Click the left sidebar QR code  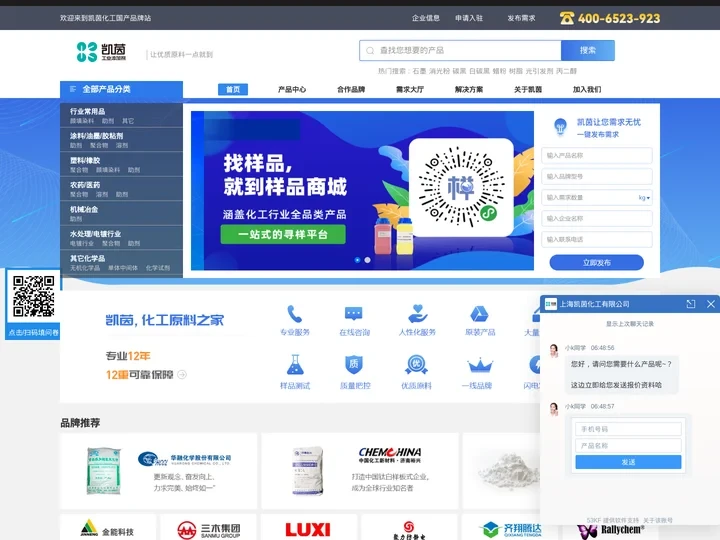[34, 296]
